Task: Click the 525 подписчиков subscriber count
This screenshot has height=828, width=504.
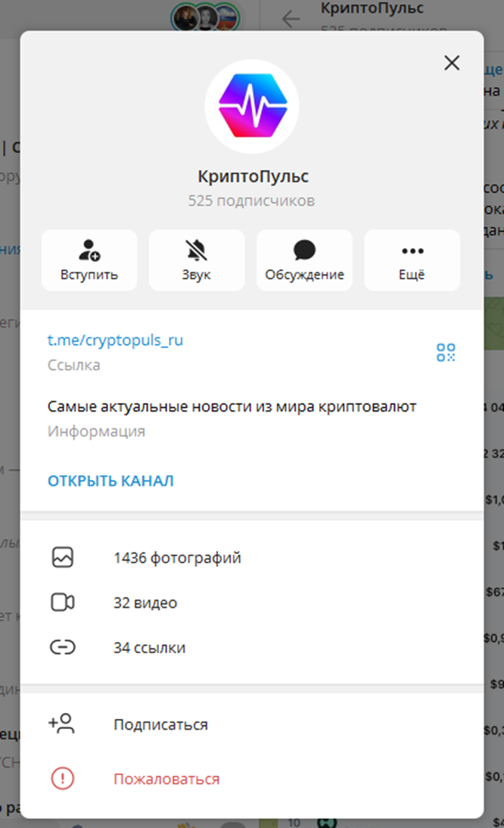Action: [252, 201]
